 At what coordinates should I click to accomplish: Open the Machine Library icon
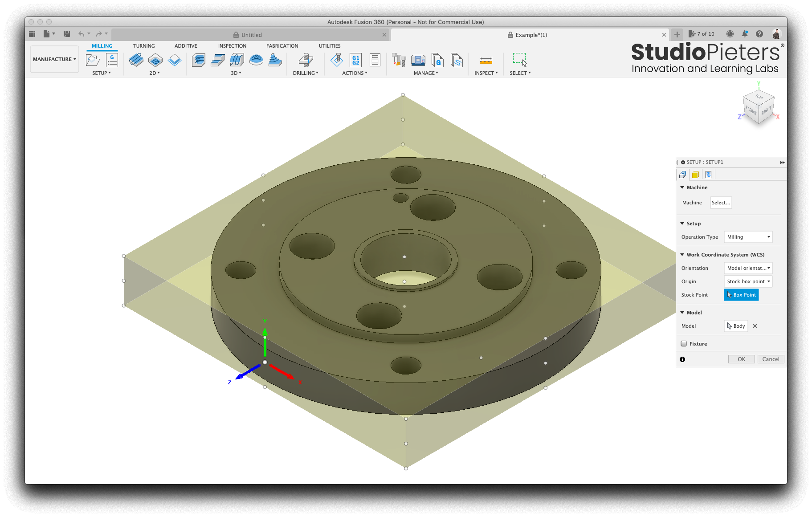click(x=418, y=60)
